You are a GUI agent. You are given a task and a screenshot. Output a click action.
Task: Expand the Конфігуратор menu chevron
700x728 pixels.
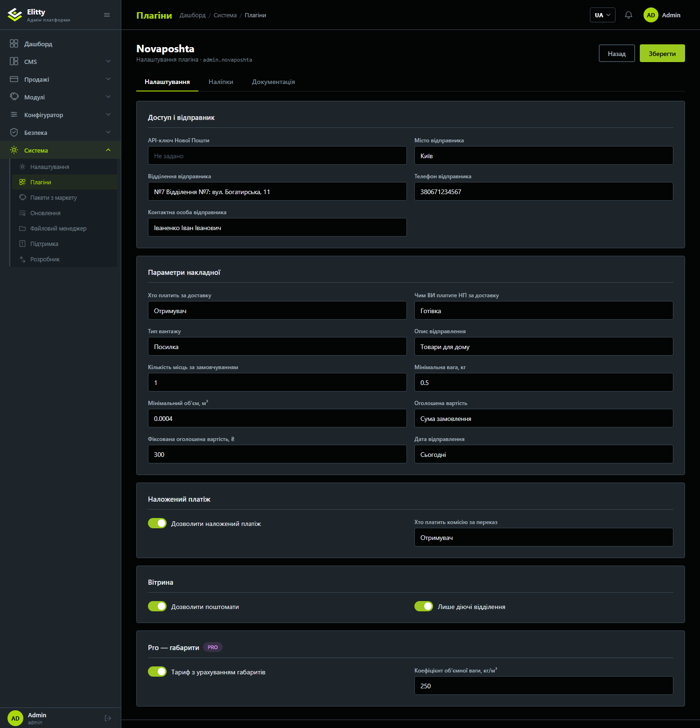tap(108, 114)
